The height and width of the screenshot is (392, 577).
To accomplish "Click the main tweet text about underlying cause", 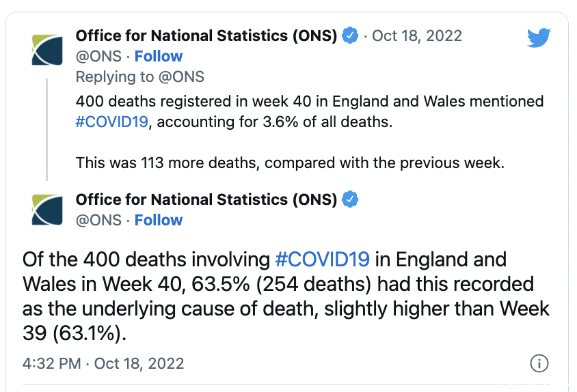I will [286, 296].
